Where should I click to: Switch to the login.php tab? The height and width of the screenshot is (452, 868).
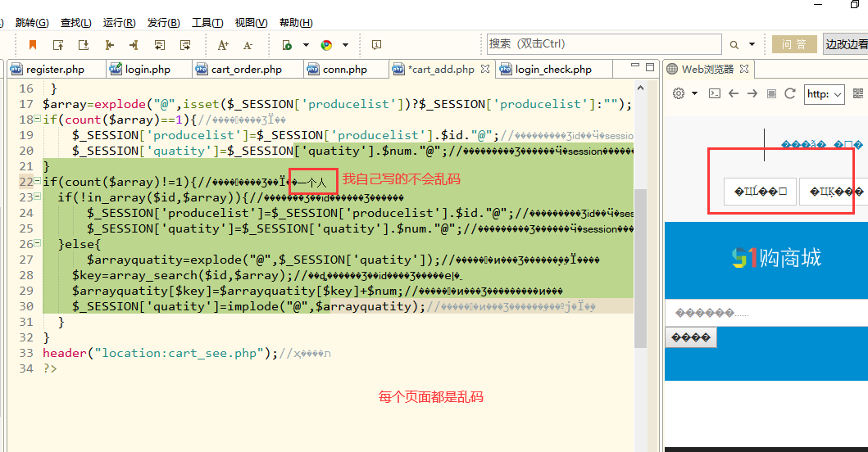(x=148, y=69)
